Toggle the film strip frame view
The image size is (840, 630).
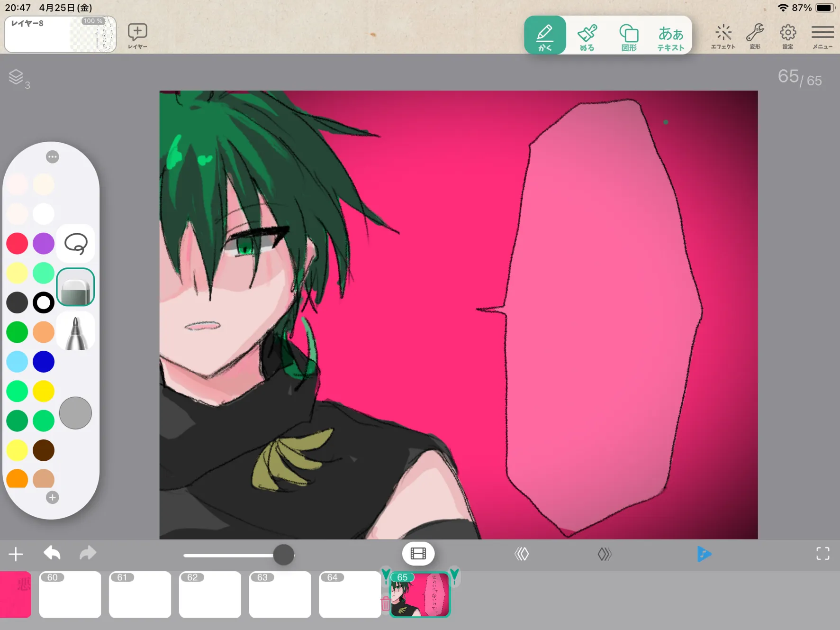click(418, 554)
